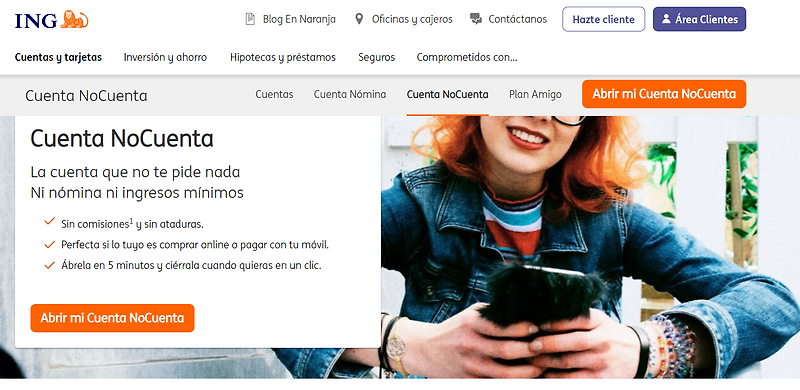Viewport: 800px width, 390px height.
Task: Open the Seguros menu
Action: pos(377,57)
